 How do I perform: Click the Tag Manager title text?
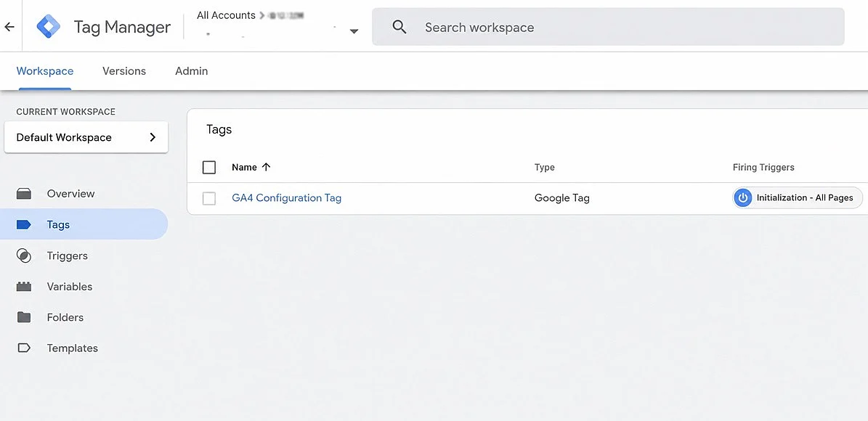click(x=122, y=27)
